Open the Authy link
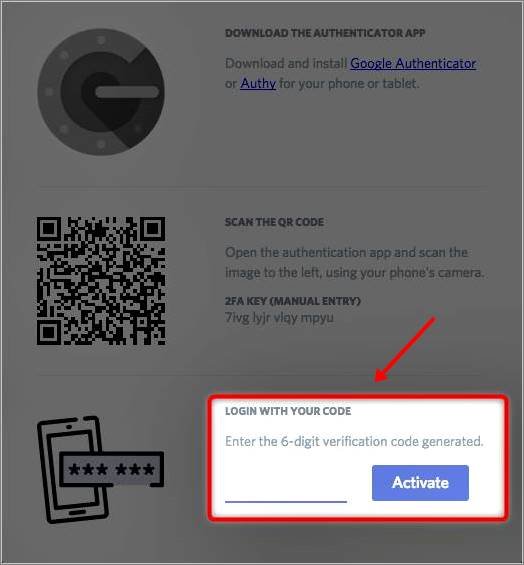524x565 pixels. click(258, 83)
